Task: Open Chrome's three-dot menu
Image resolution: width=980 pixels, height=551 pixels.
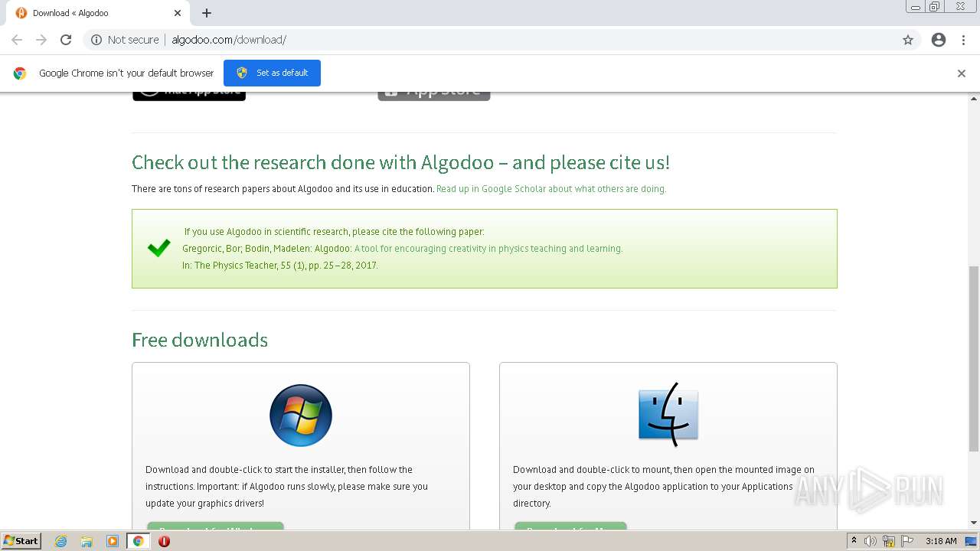Action: (963, 40)
